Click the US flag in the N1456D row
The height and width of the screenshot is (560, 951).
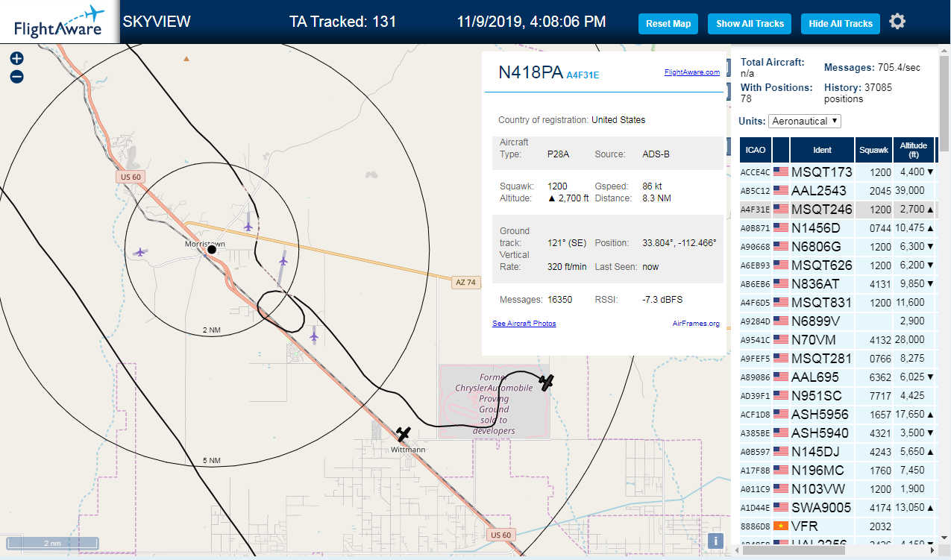(781, 228)
